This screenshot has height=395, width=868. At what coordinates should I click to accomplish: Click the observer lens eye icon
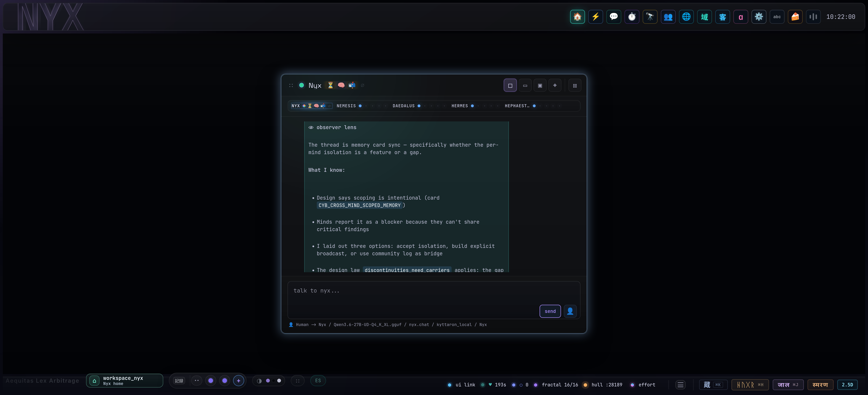pyautogui.click(x=311, y=127)
